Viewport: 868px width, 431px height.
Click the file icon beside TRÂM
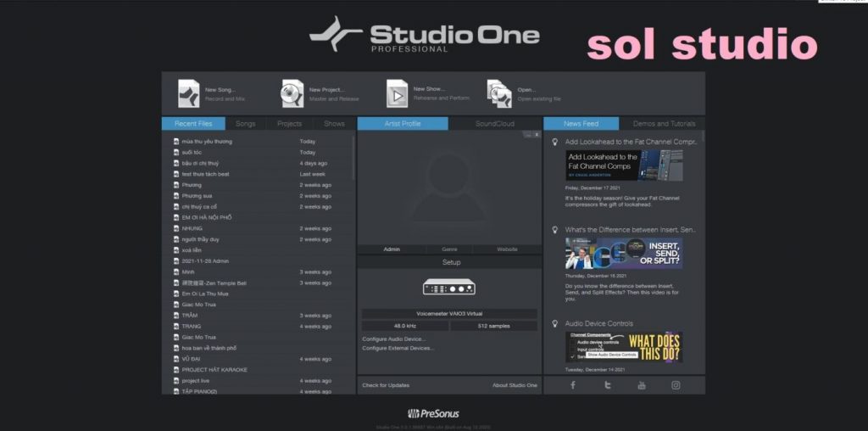tap(176, 316)
